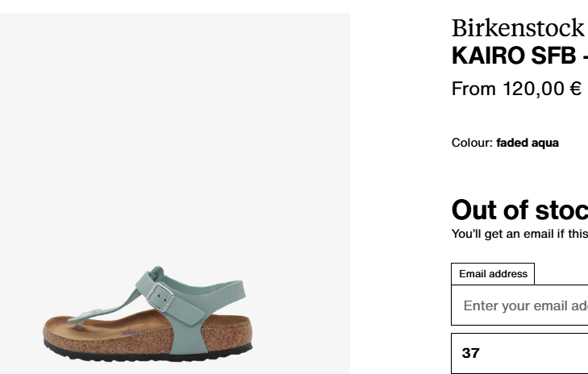This screenshot has height=374, width=588.
Task: Click the blue logo print on the footbed
Action: click(132, 333)
